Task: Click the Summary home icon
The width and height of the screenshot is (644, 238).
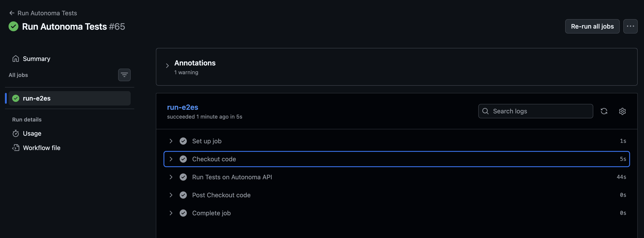Action: point(16,59)
